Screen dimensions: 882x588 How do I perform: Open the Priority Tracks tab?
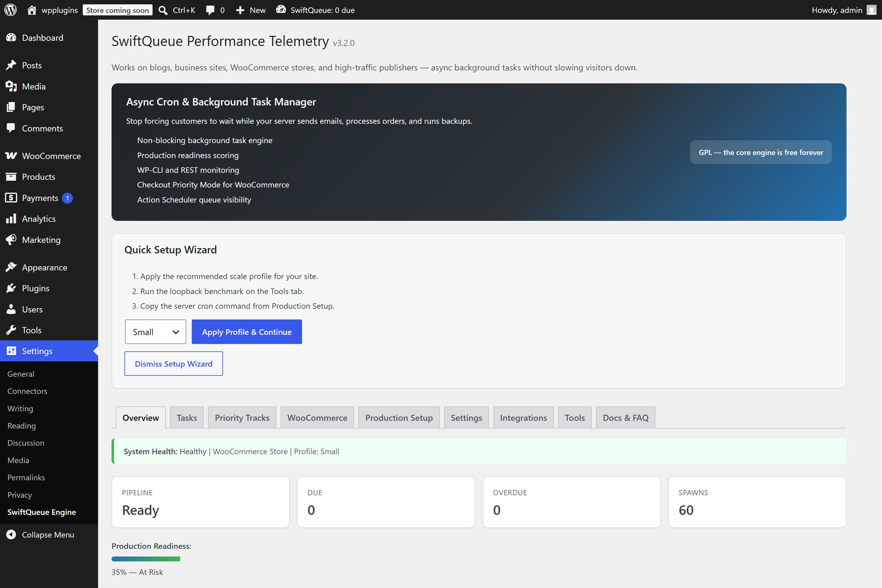point(242,417)
